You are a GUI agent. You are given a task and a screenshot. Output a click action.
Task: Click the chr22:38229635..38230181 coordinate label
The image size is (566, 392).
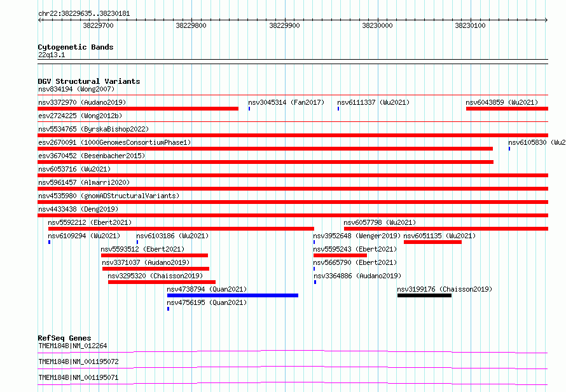pyautogui.click(x=84, y=14)
